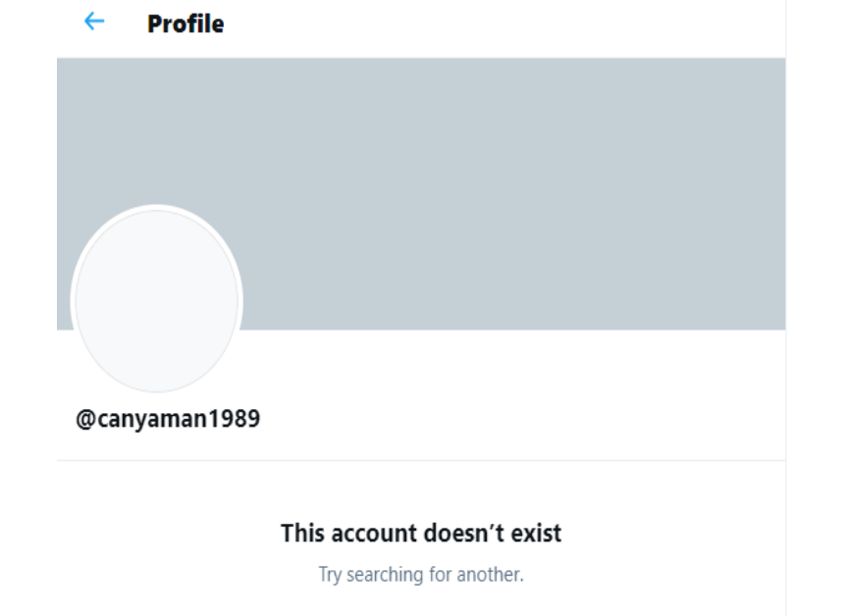Click the empty profile avatar circle
The width and height of the screenshot is (846, 616).
(x=157, y=300)
